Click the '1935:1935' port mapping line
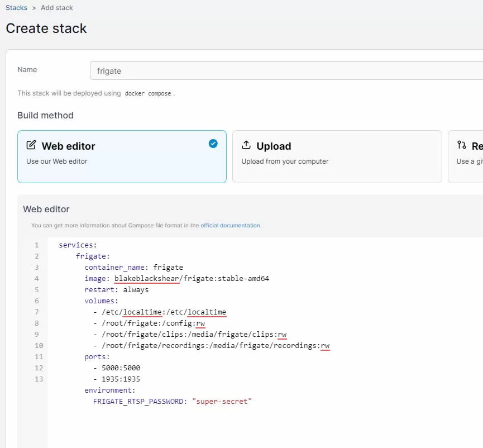Screen dimensions: 483x448 117,379
